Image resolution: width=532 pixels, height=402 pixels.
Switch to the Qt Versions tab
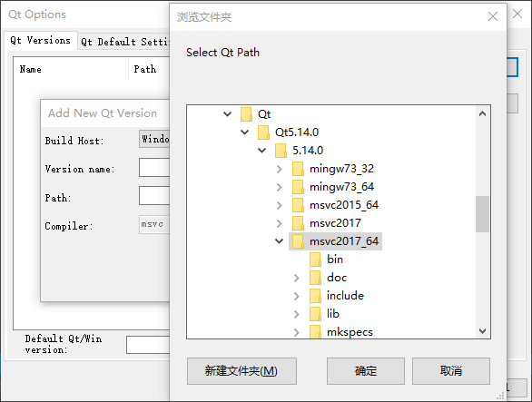tap(40, 40)
